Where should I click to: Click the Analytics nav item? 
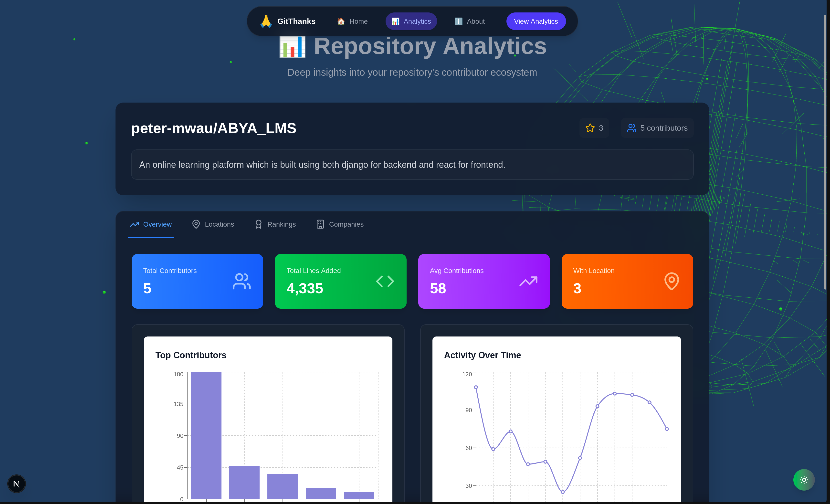click(411, 21)
